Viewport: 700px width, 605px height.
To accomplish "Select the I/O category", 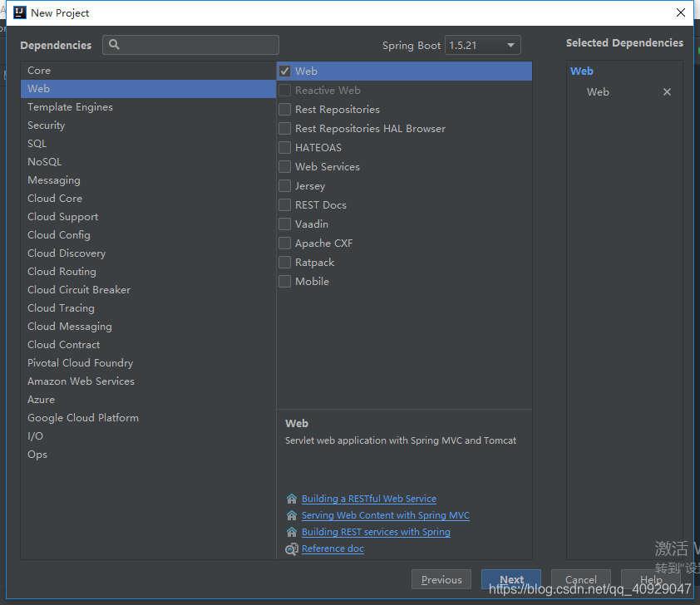I will click(x=148, y=436).
